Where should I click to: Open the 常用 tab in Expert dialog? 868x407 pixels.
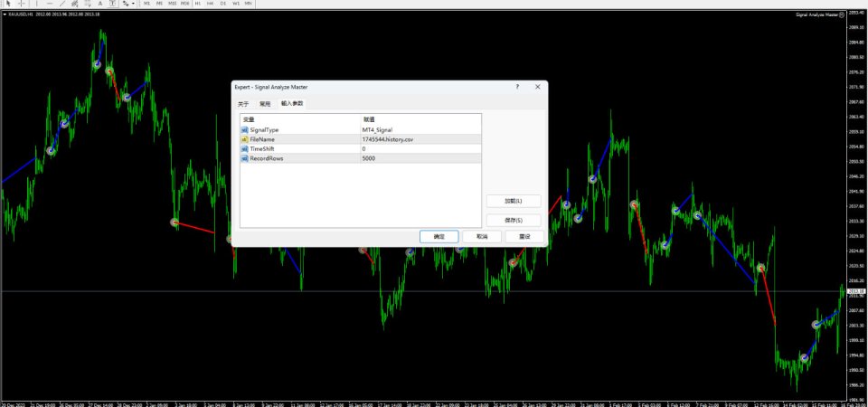(265, 103)
